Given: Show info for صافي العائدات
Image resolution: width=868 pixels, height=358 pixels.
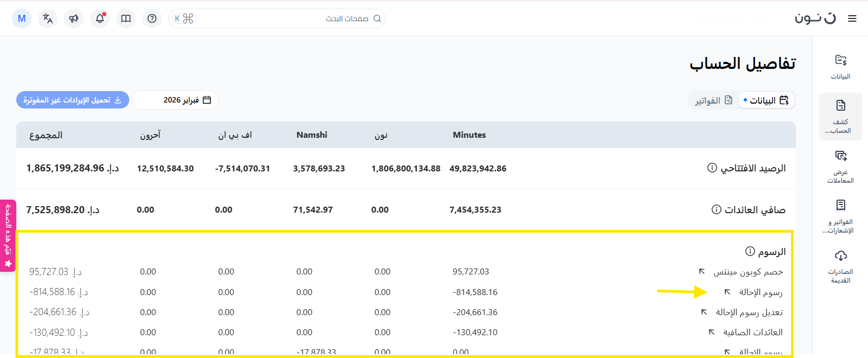Looking at the screenshot, I should click(717, 209).
